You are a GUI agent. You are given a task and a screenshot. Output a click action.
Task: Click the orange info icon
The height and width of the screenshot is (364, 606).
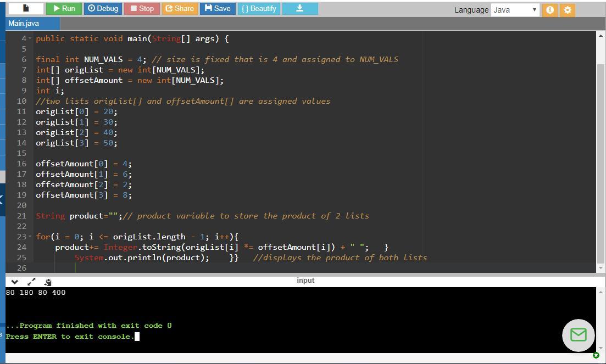549,10
